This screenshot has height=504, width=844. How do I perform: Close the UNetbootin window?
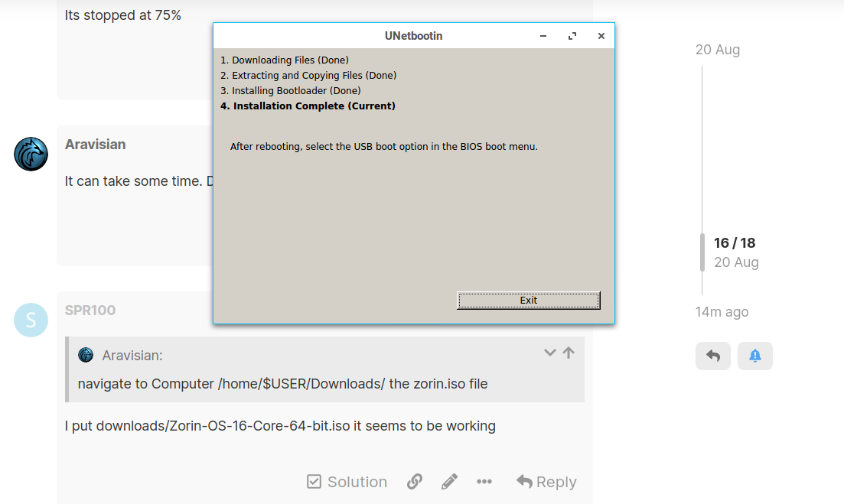(x=601, y=35)
